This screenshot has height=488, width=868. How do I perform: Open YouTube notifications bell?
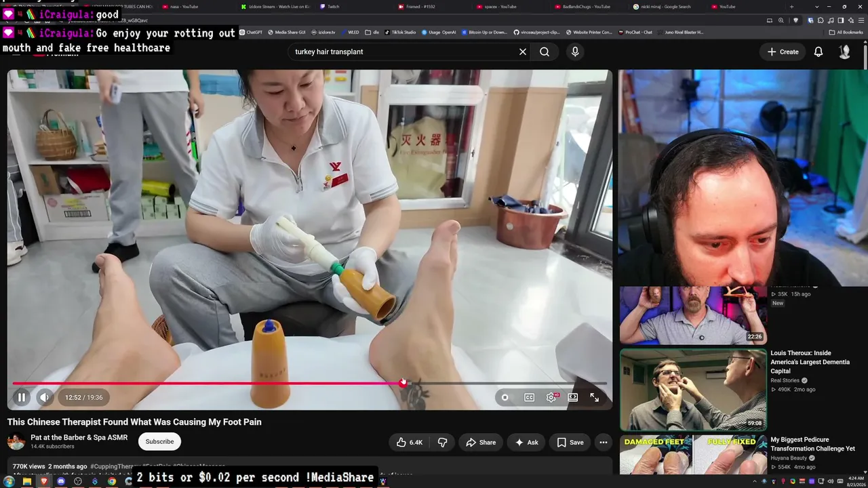point(818,52)
